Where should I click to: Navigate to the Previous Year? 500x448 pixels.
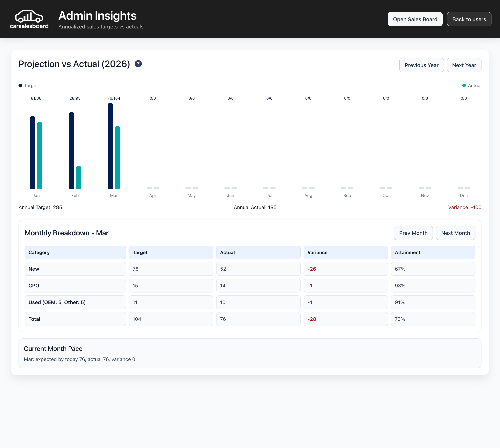pyautogui.click(x=422, y=65)
